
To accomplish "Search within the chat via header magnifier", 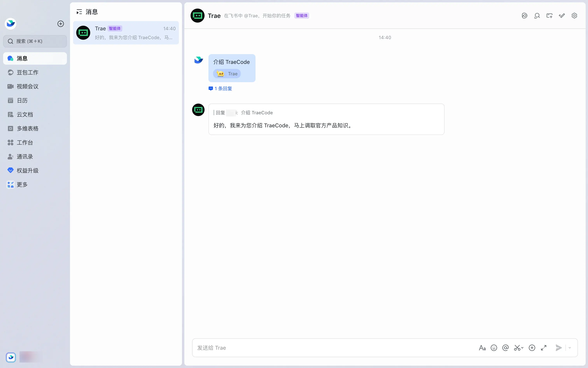I will 537,16.
